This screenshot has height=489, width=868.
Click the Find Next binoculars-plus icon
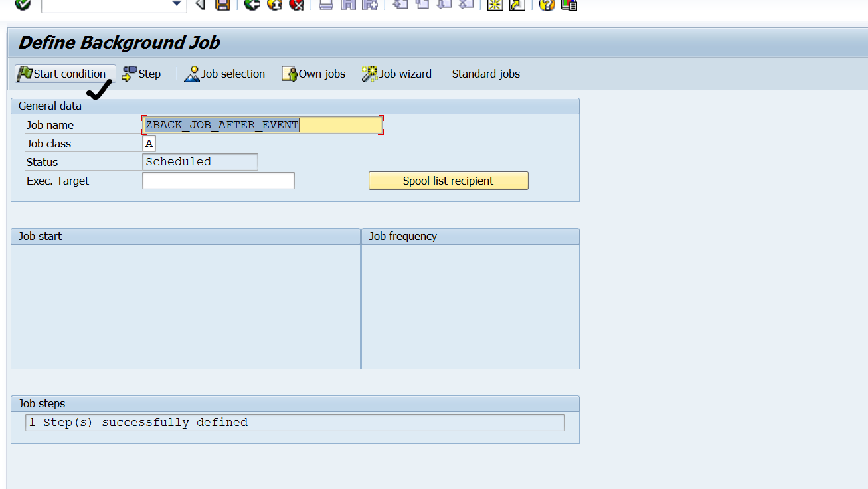(x=370, y=4)
